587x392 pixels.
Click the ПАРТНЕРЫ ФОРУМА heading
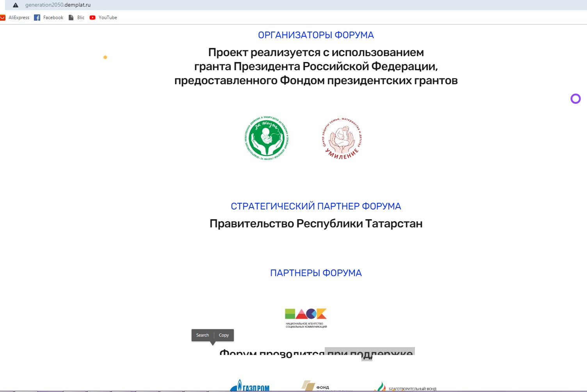click(x=316, y=273)
